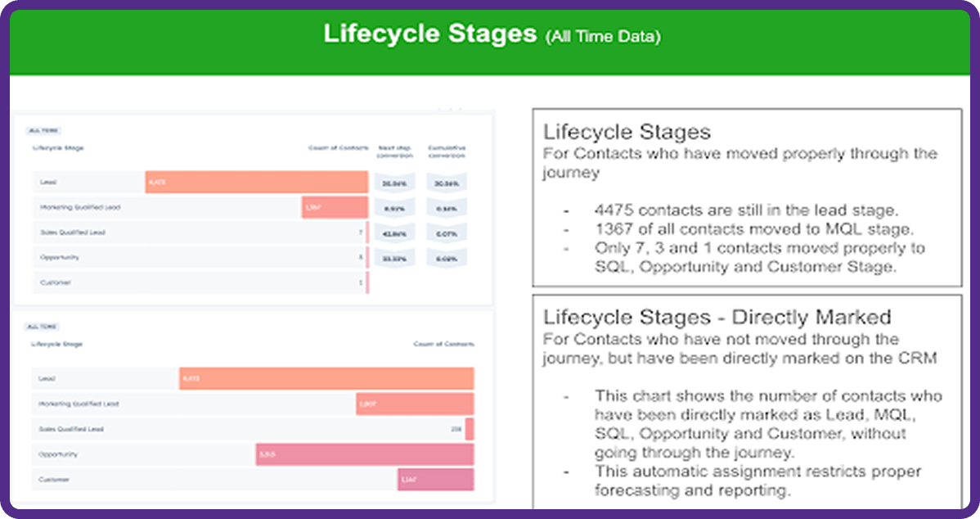The image size is (980, 519).
Task: Select the large Opportunity bar in the second chart
Action: [365, 454]
